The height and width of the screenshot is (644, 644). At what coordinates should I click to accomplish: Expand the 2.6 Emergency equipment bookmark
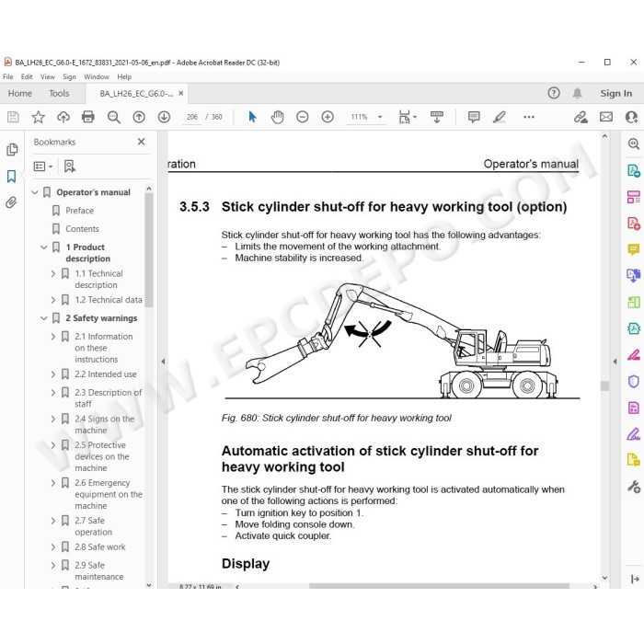[x=53, y=483]
